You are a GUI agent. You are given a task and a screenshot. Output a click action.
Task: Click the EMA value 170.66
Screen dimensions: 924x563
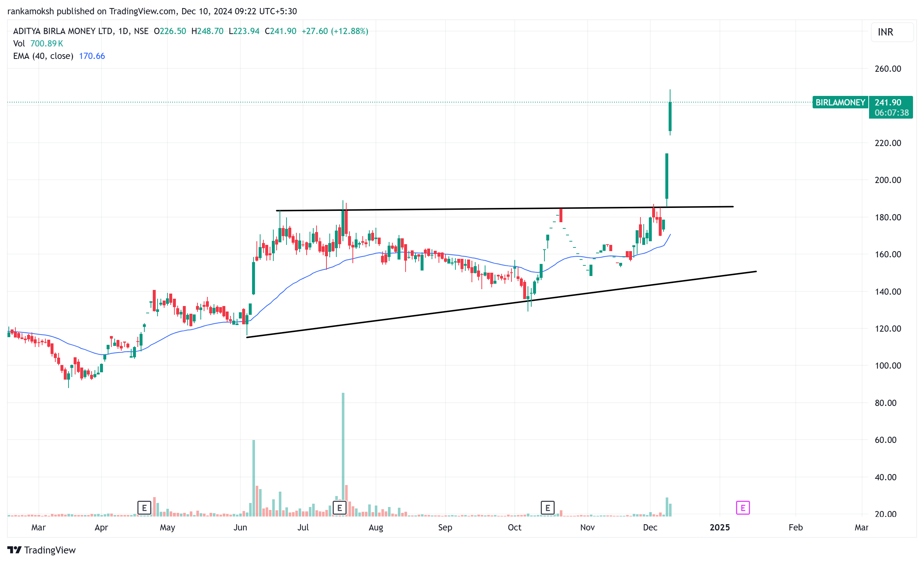click(x=92, y=56)
